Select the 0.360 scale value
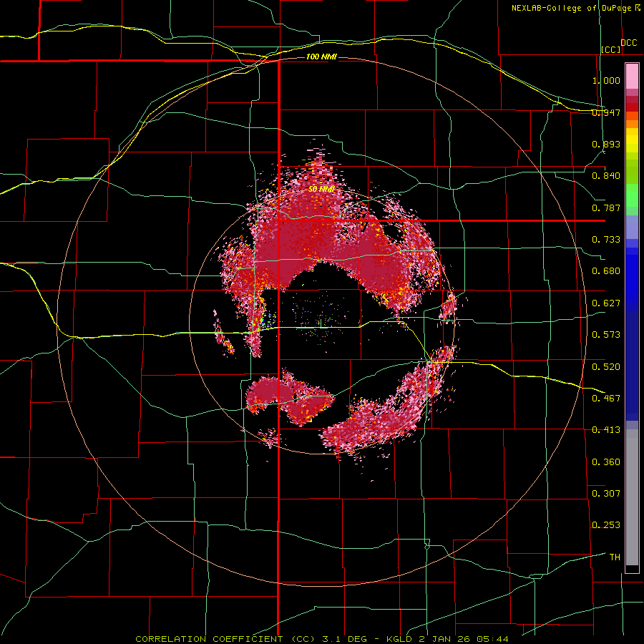The height and width of the screenshot is (644, 644). (606, 462)
